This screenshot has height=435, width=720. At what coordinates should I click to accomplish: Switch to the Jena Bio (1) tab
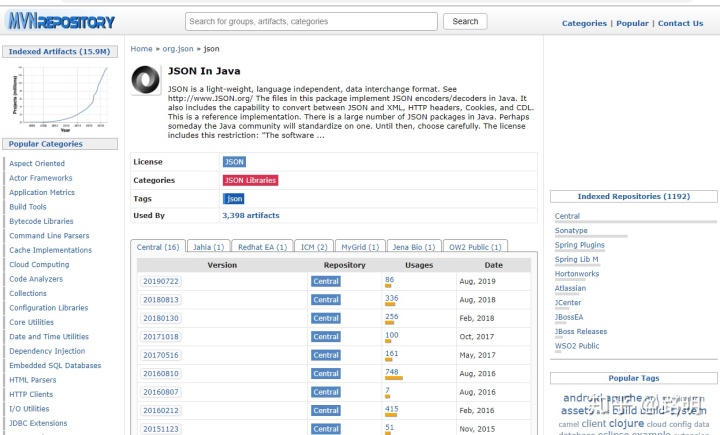pos(414,247)
